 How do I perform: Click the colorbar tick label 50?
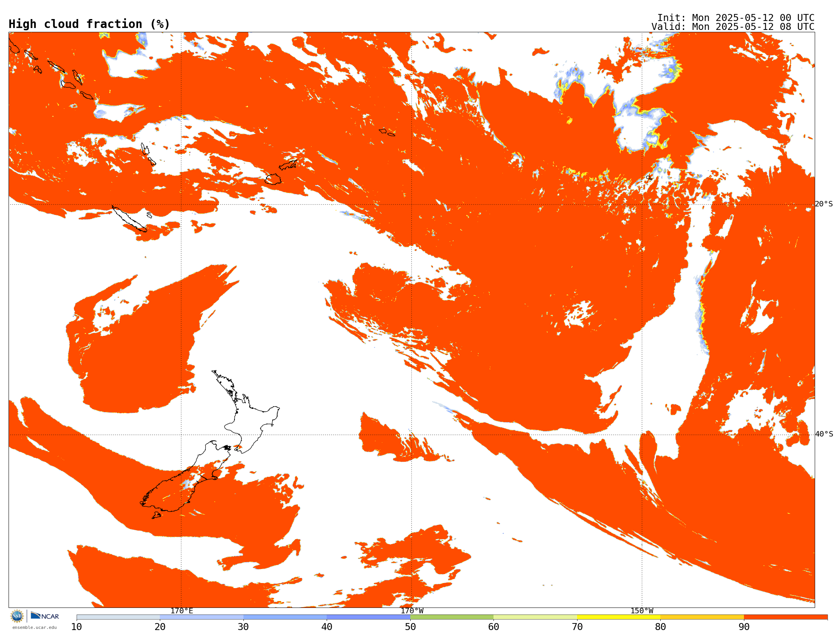click(410, 627)
